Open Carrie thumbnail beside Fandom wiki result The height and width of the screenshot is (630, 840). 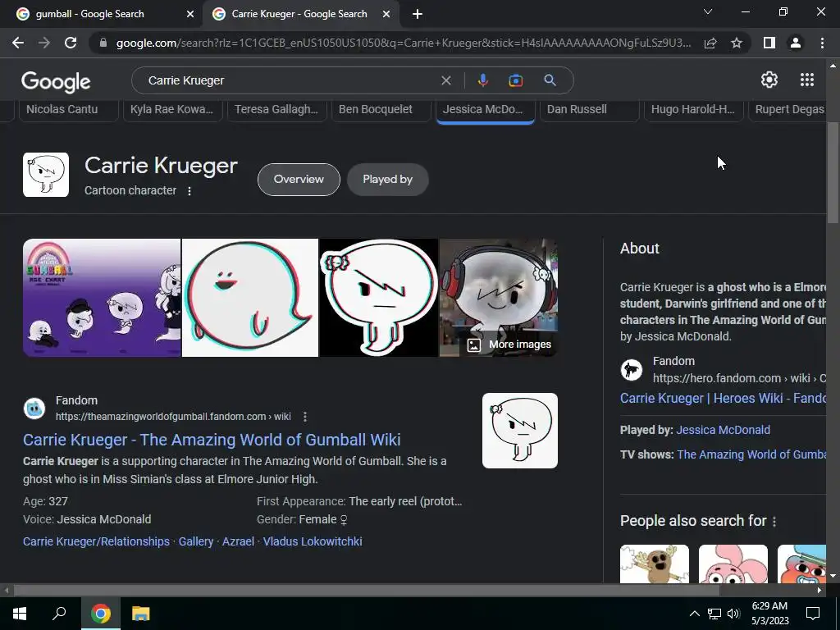coord(519,431)
